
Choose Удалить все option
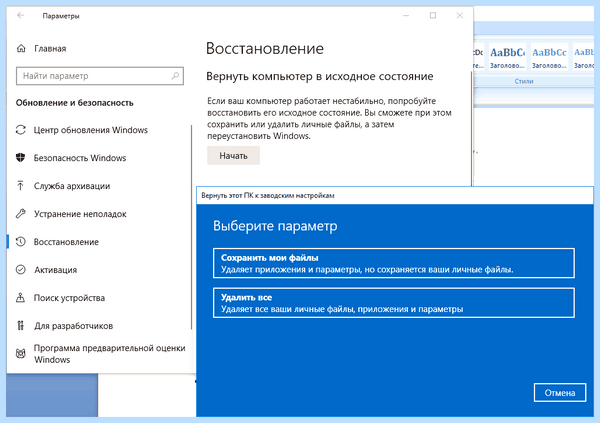394,303
